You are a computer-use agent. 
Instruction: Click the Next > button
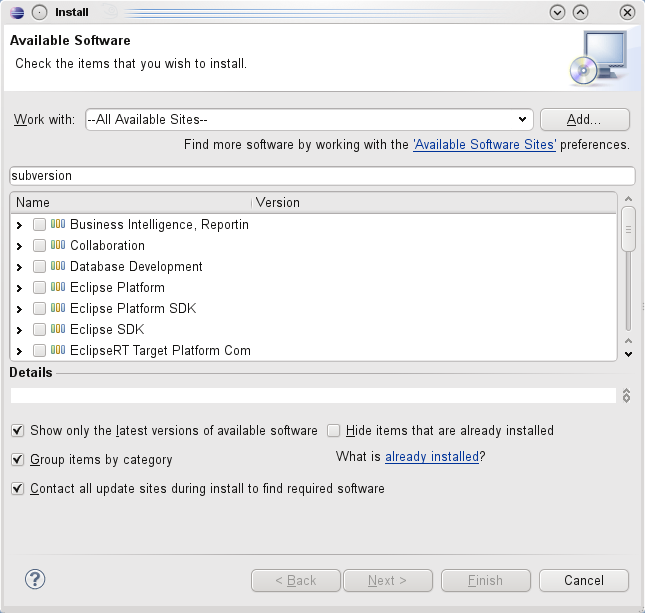click(388, 580)
